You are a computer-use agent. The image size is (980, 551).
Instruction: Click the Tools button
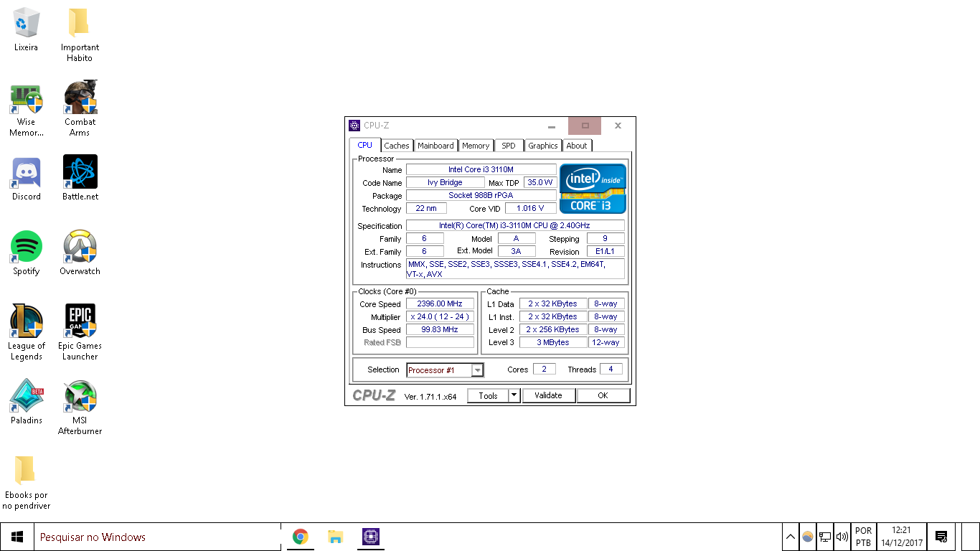pyautogui.click(x=488, y=395)
